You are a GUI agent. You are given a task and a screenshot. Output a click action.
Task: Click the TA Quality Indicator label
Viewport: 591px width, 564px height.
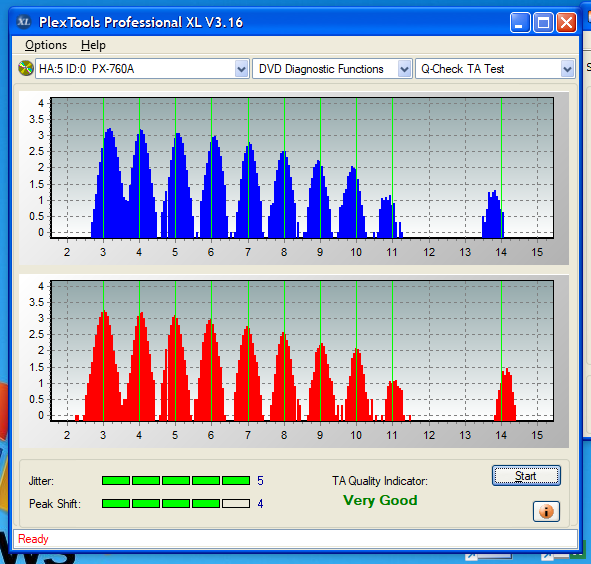pyautogui.click(x=380, y=481)
